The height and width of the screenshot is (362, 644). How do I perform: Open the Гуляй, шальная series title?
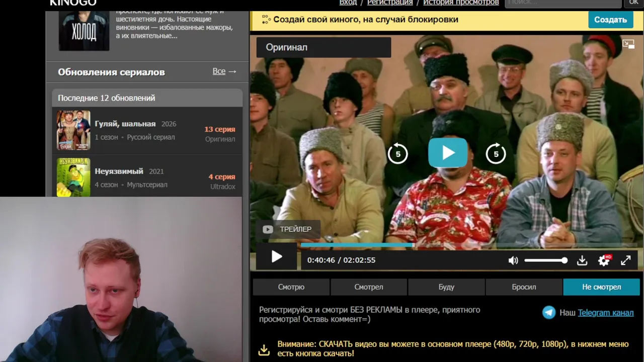click(x=125, y=124)
